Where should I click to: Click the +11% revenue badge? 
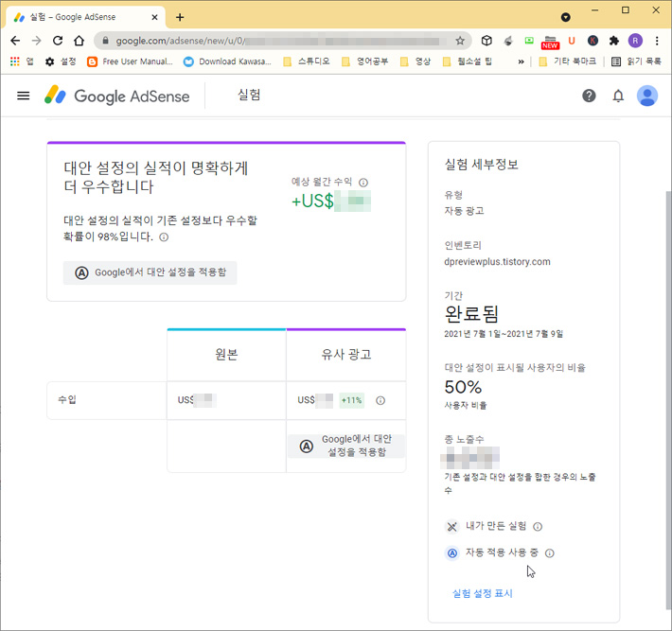pos(351,400)
